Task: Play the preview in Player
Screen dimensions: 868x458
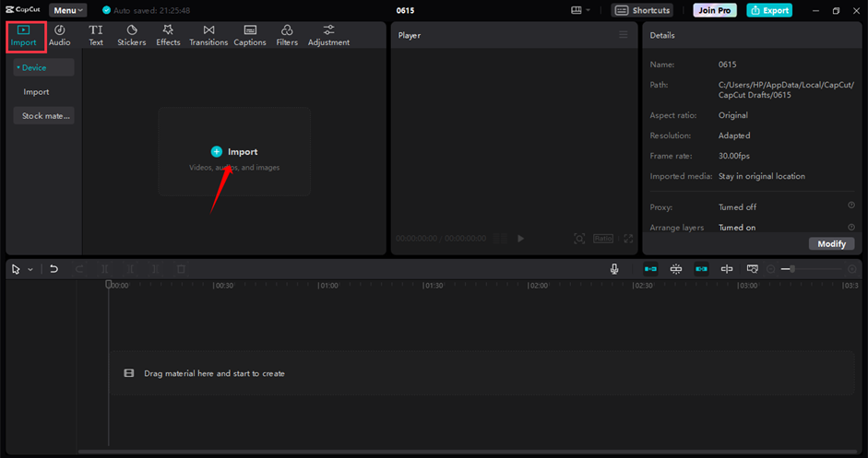Action: coord(520,239)
